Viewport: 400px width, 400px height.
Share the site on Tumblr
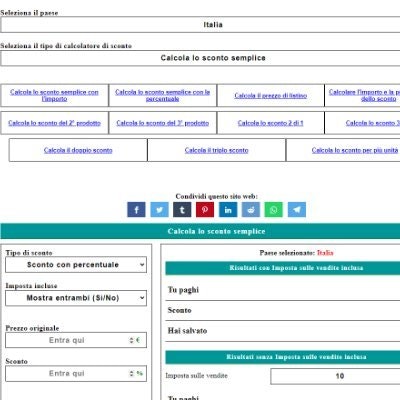(182, 210)
